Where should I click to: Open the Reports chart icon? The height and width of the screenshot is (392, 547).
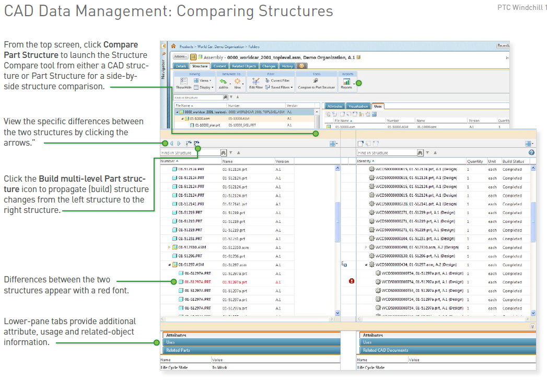pyautogui.click(x=347, y=81)
